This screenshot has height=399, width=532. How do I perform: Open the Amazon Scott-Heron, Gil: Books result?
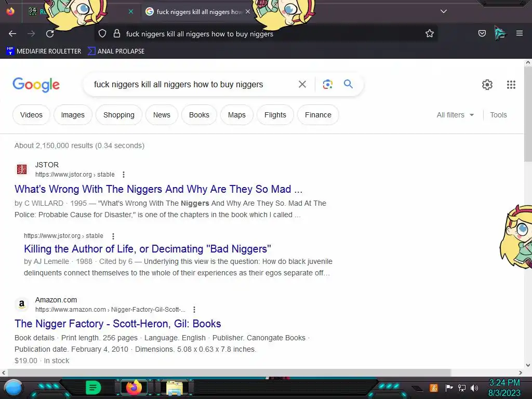(x=118, y=324)
